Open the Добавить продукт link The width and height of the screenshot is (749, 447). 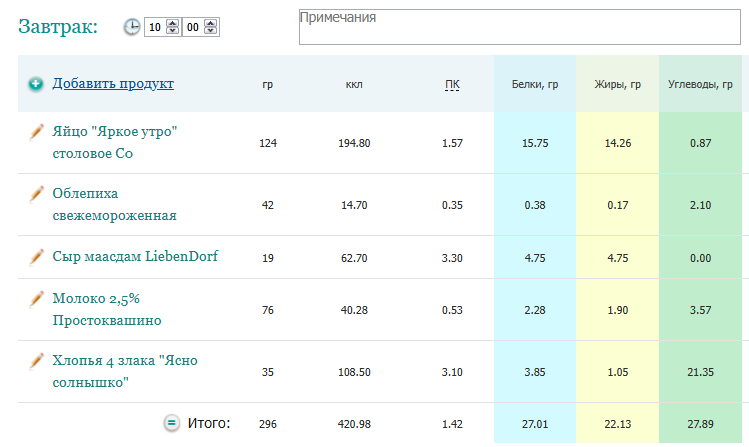pyautogui.click(x=113, y=84)
